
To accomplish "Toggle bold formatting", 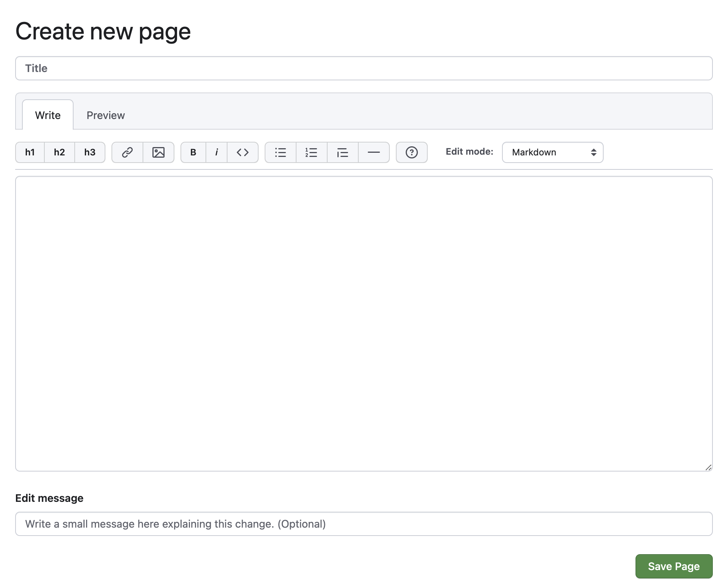I will [x=193, y=152].
